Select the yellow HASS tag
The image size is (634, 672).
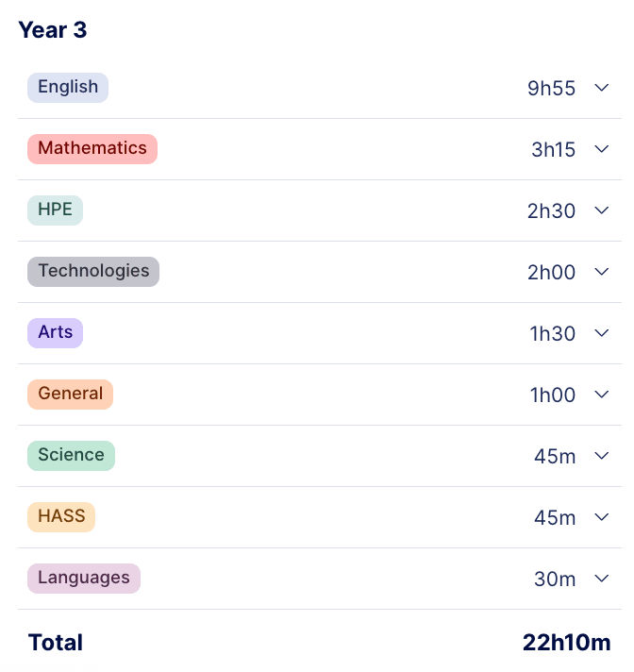pos(61,516)
